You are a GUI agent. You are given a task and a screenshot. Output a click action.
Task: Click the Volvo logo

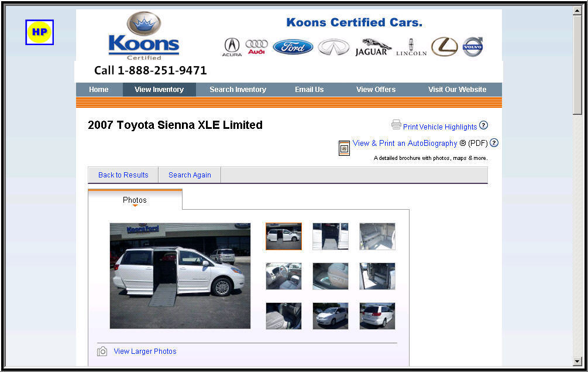[x=473, y=47]
